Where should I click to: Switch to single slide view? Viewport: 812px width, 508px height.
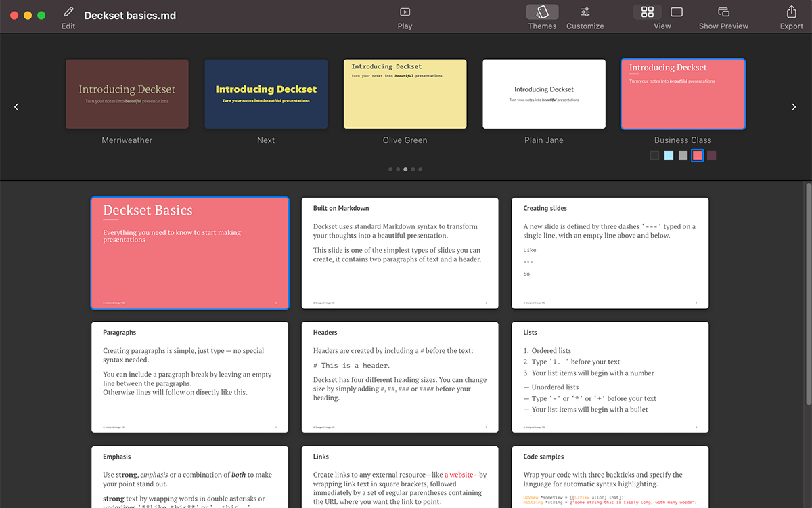677,12
